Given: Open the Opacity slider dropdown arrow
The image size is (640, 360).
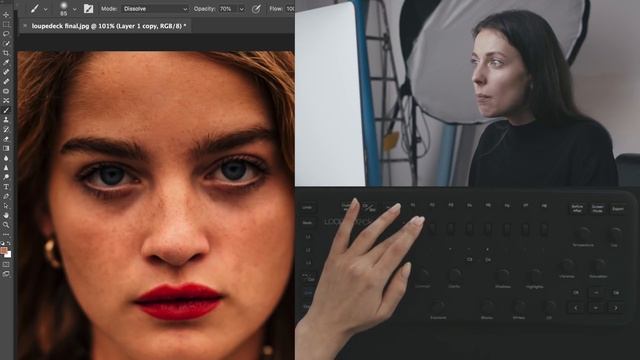Looking at the screenshot, I should click(x=242, y=9).
